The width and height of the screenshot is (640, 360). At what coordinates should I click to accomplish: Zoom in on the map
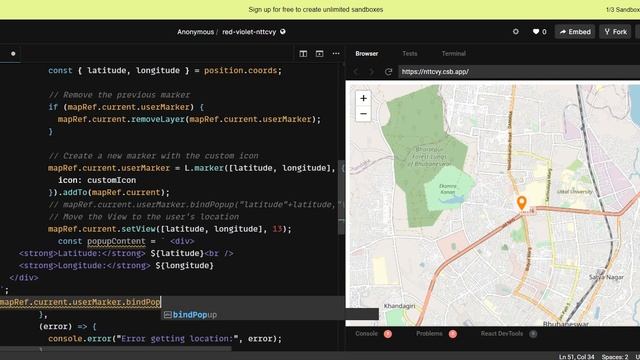[x=363, y=98]
